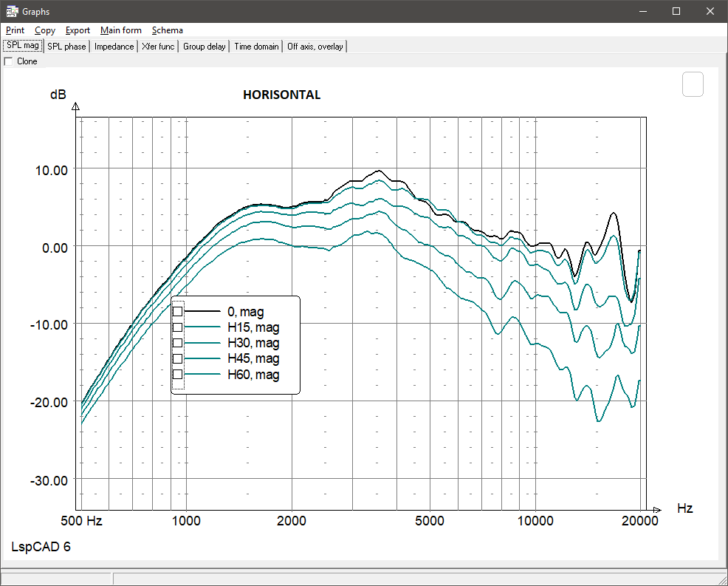Open the Copy menu
The image size is (728, 586).
coord(45,30)
